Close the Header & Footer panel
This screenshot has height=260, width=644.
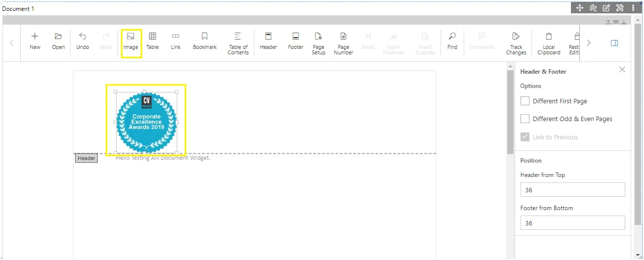[622, 70]
